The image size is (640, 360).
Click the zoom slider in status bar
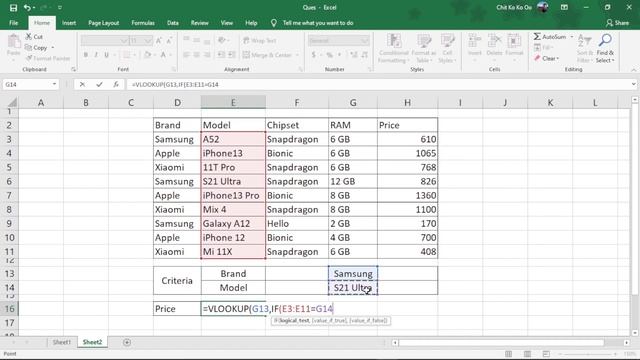(x=588, y=354)
